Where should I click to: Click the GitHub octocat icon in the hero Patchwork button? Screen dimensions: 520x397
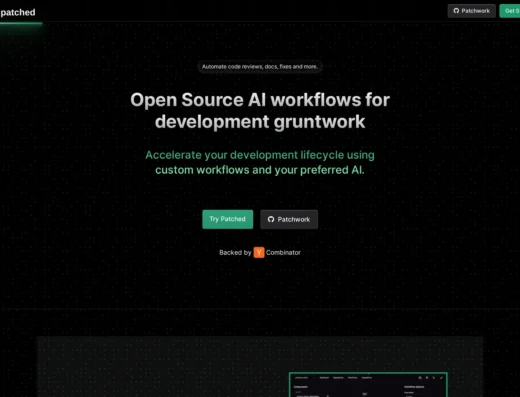point(271,219)
